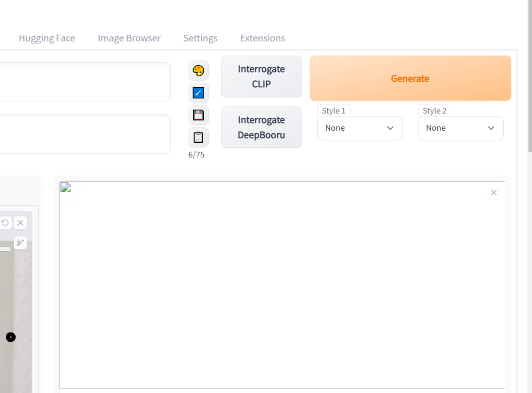Clear the sketch with the X icon
Screen dimensions: 532x393
[x=20, y=222]
